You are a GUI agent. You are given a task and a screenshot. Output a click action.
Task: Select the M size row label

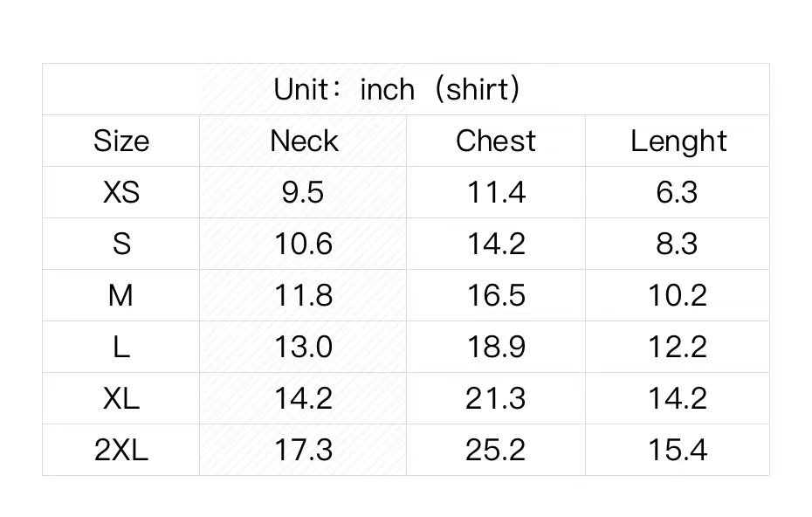(x=121, y=295)
